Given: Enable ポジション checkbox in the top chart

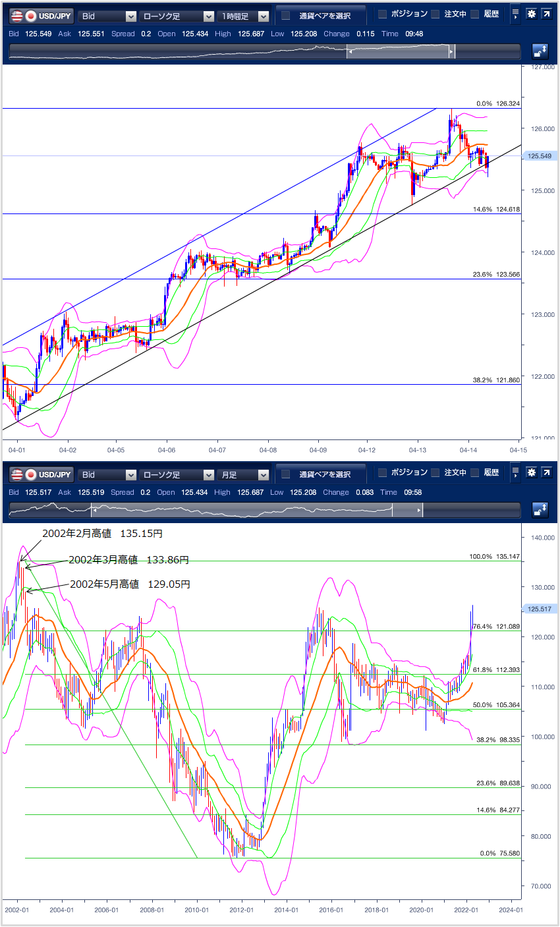Looking at the screenshot, I should click(383, 14).
